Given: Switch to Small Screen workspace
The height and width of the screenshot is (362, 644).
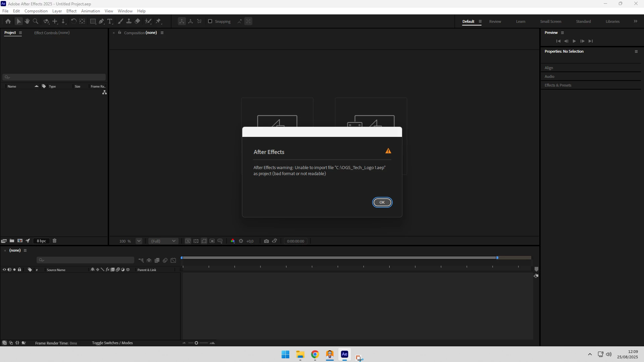Looking at the screenshot, I should click(x=551, y=21).
